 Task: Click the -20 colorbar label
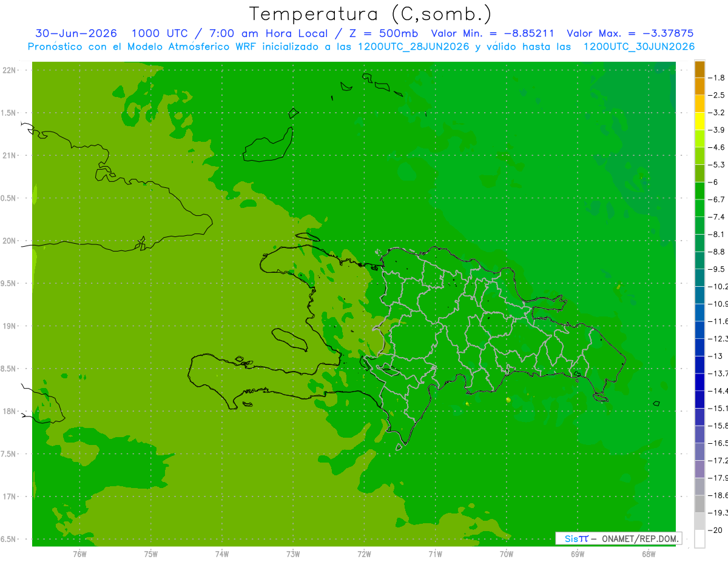pos(715,530)
